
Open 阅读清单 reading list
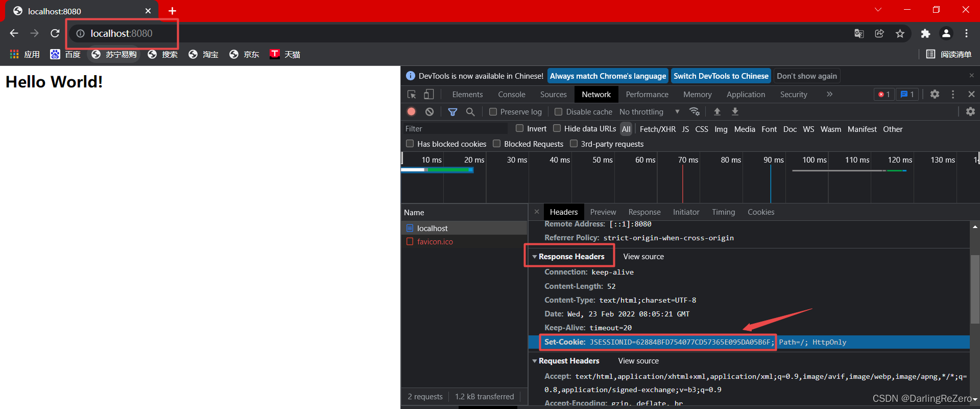coord(949,54)
